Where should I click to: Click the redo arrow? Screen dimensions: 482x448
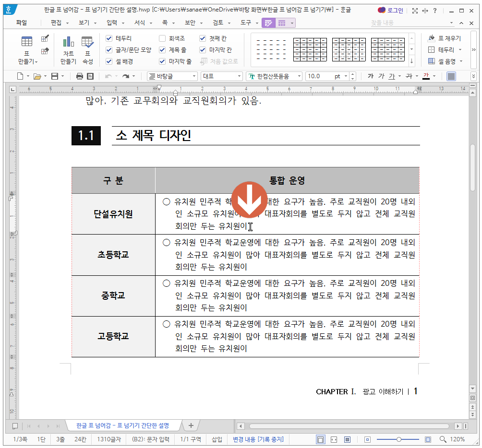pyautogui.click(x=126, y=76)
